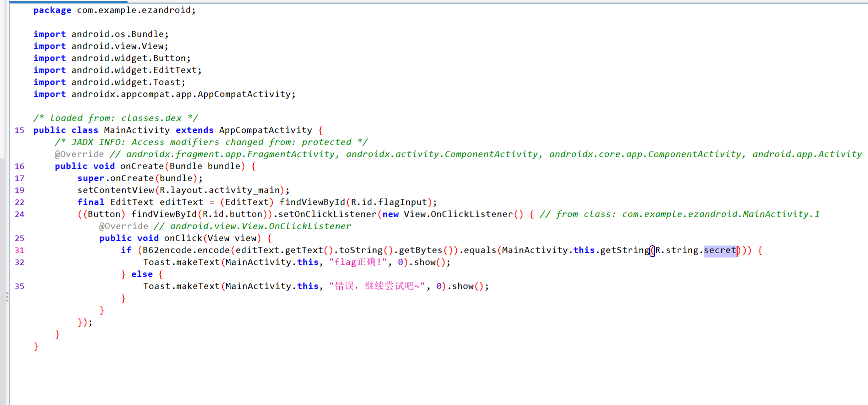Click the package com.example.ezandroid declaration
Image resolution: width=868 pixels, height=405 pixels.
(x=114, y=10)
